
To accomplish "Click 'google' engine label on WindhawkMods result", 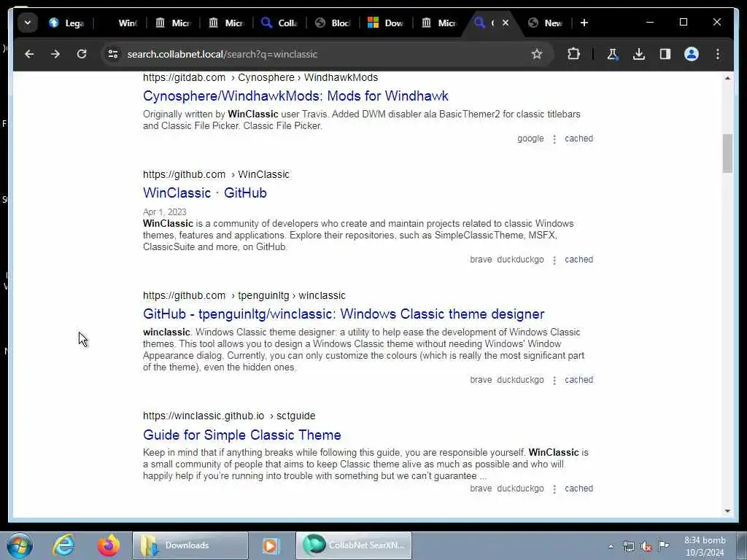I will pos(530,139).
